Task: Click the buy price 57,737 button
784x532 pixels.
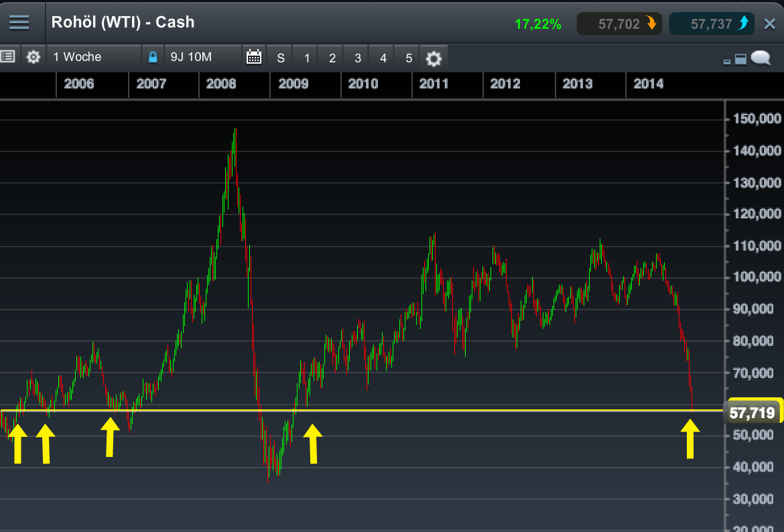Action: point(712,23)
